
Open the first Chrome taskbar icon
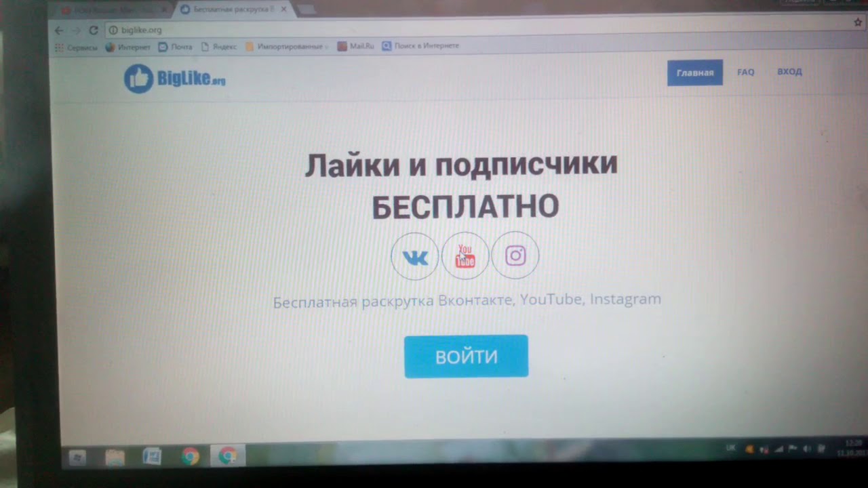(x=190, y=457)
